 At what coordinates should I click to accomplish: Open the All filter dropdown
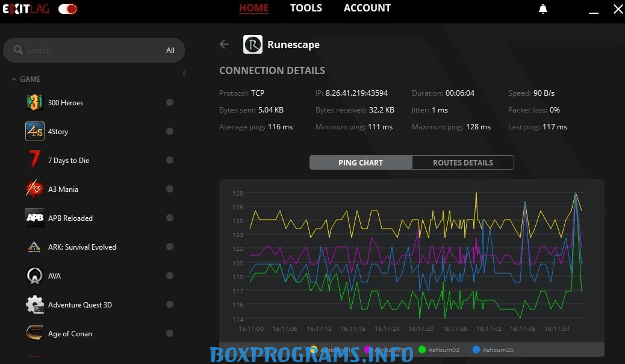coord(170,50)
